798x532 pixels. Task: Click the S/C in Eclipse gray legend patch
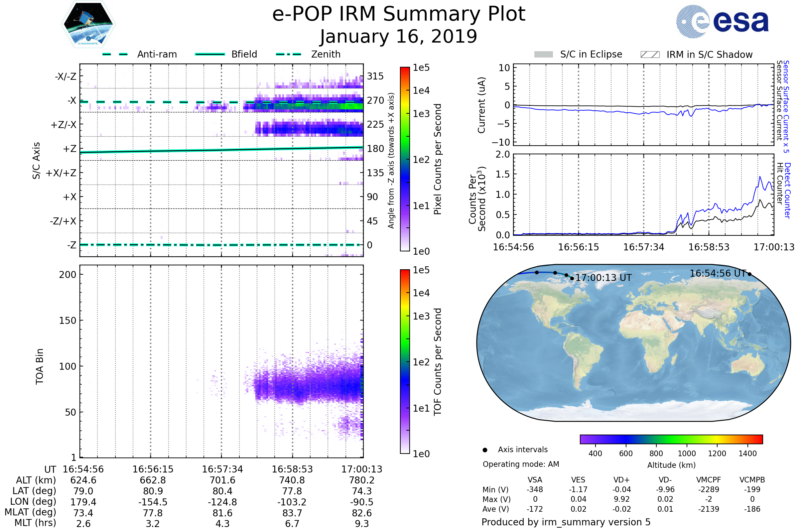pos(544,55)
